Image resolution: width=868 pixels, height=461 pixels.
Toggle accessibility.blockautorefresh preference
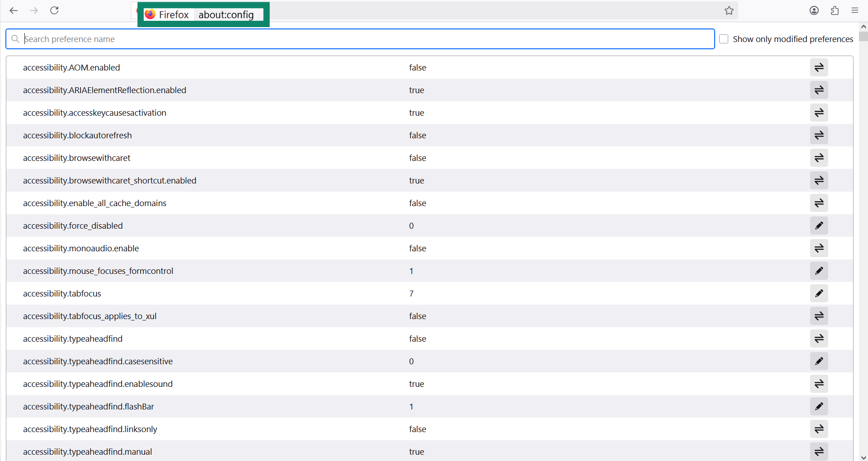[819, 135]
